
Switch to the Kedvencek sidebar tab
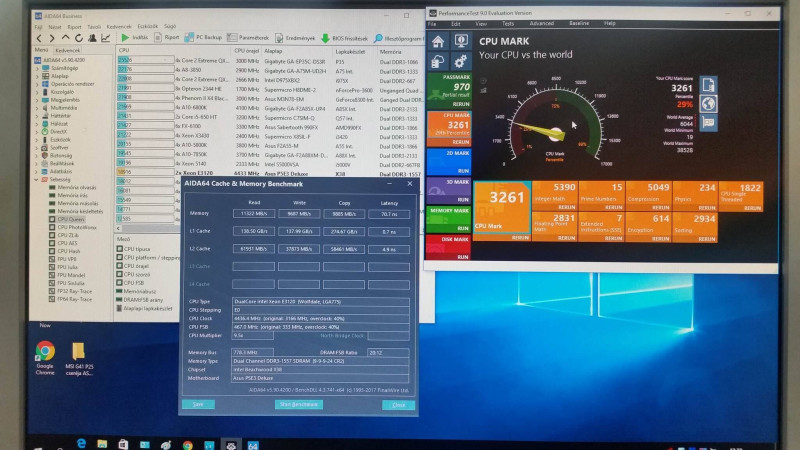pyautogui.click(x=68, y=50)
